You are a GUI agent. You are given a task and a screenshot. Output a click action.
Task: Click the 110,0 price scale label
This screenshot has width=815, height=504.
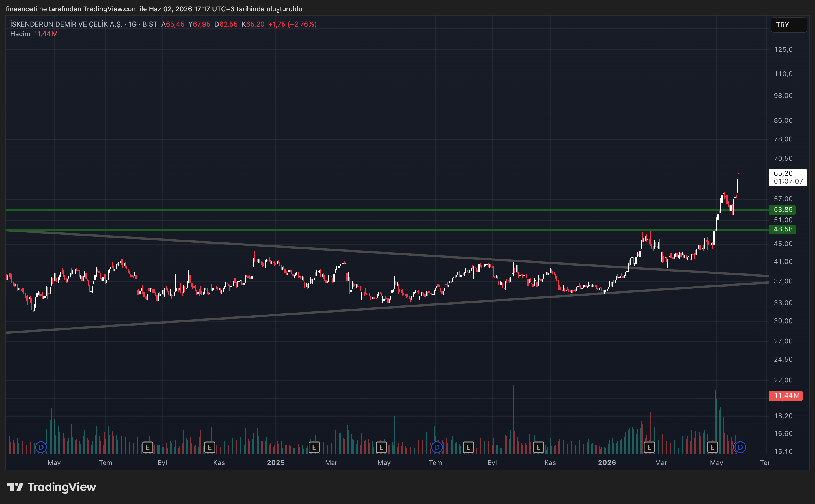[783, 74]
